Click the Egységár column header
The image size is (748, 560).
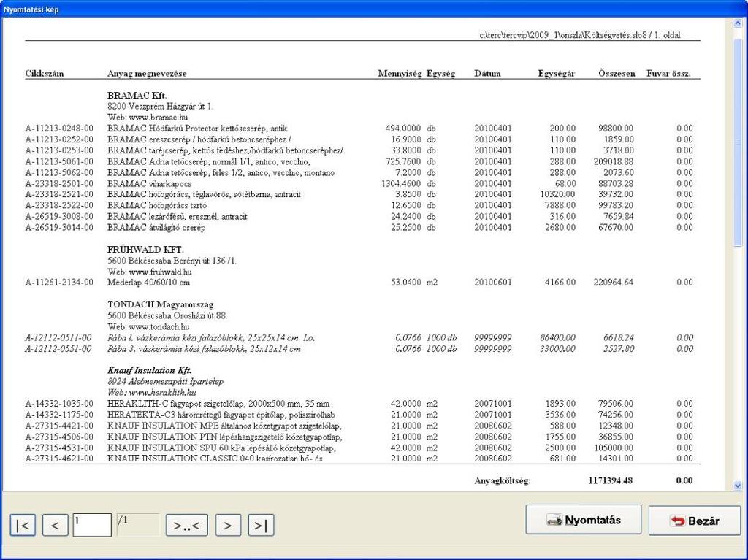click(556, 74)
